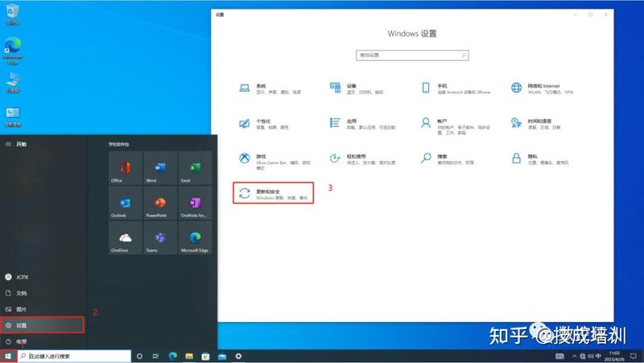The image size is (644, 363).
Task: Open the 帐户 (Accounts) settings category
Action: point(456,126)
